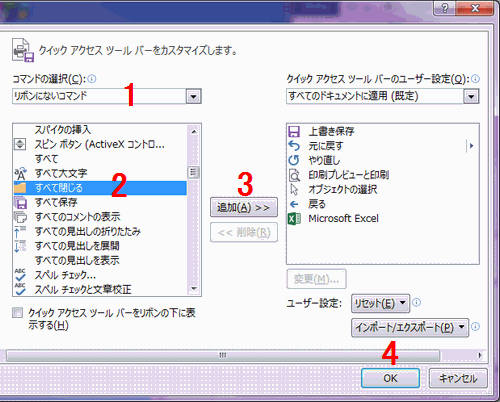Open the コマンドの選択 dropdown
The image size is (500, 402).
click(107, 96)
